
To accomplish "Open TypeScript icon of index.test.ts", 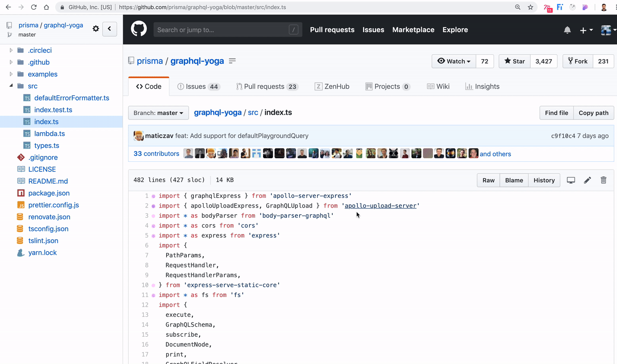I will pos(27,110).
